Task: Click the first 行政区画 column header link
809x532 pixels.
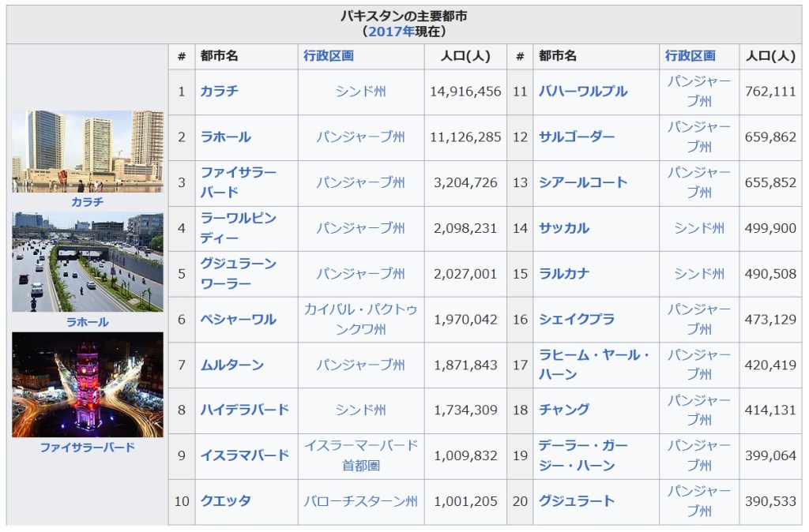Action: coord(328,56)
